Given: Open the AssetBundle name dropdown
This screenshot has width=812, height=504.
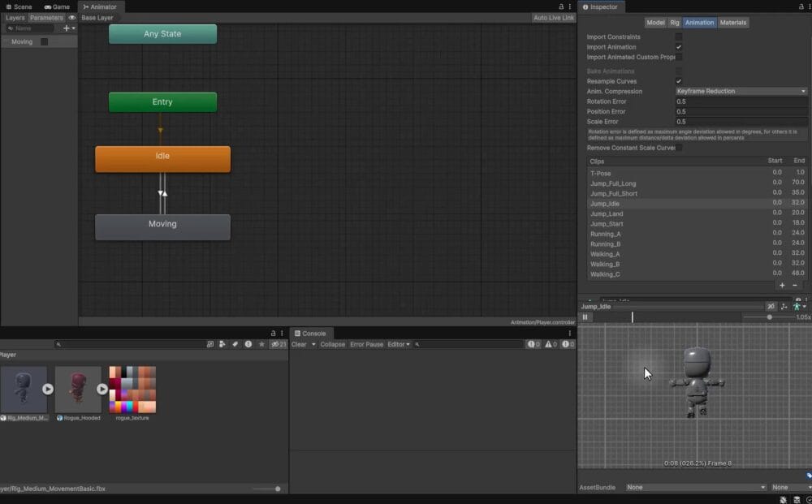Looking at the screenshot, I should [x=696, y=488].
